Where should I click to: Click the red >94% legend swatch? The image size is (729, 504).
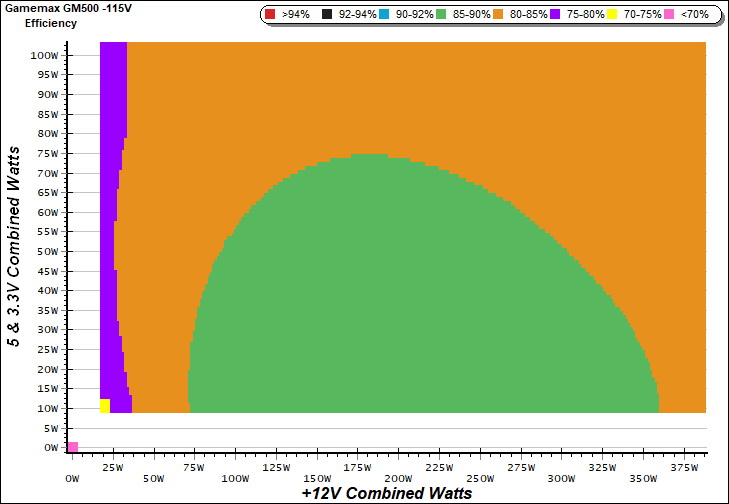pos(271,15)
